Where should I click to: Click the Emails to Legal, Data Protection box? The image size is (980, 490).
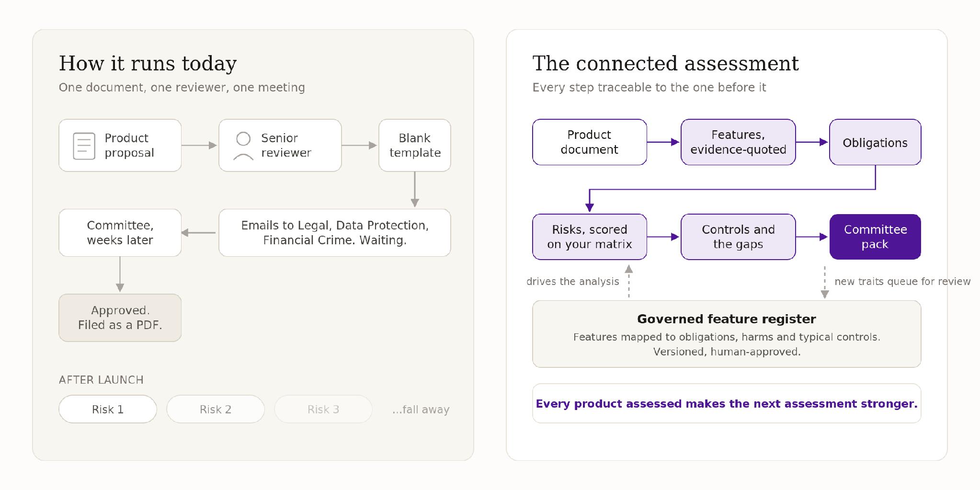pyautogui.click(x=335, y=233)
